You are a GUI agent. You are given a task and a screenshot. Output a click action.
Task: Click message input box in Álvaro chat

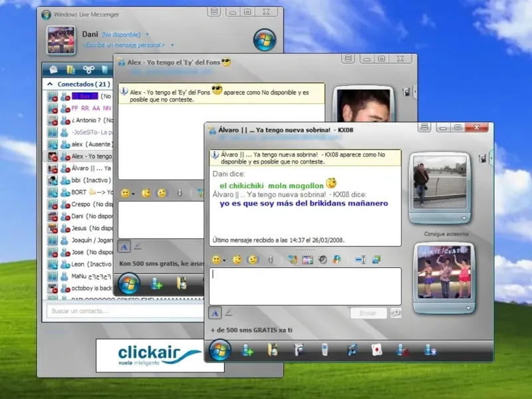(x=305, y=287)
